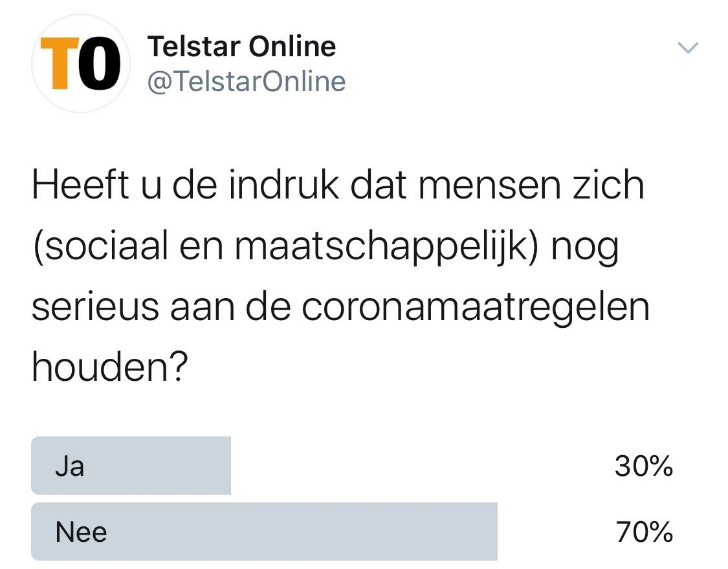Viewport: 728px width, 569px height.
Task: Click the Ja result bar fill
Action: (x=131, y=466)
